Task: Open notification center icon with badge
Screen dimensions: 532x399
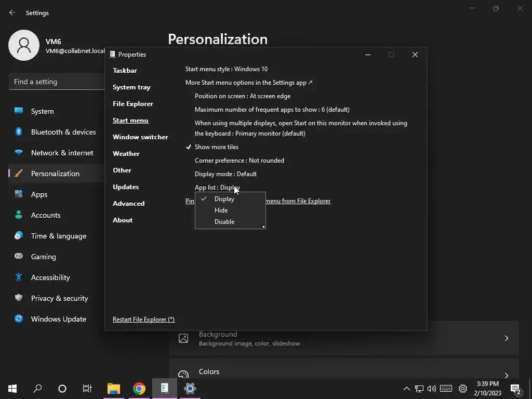Action: click(x=515, y=389)
